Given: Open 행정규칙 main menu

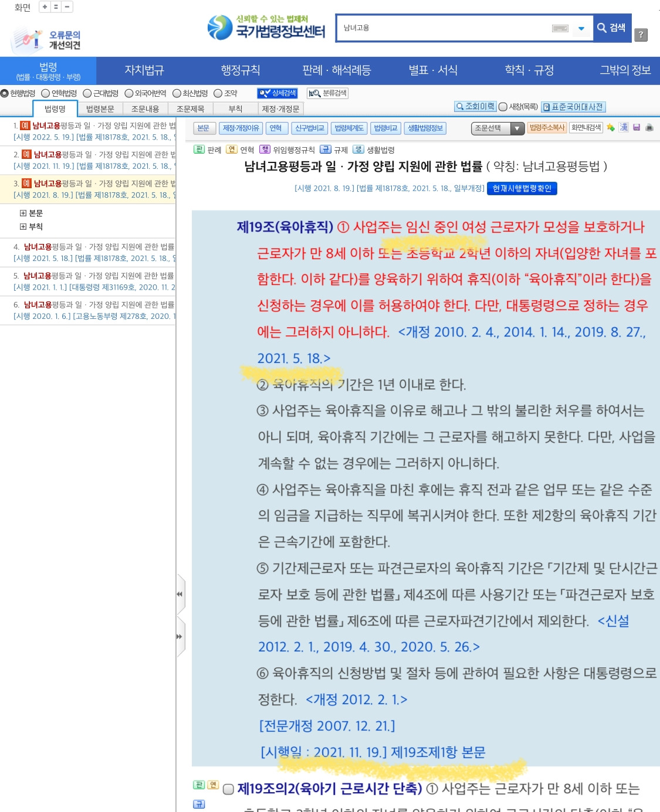Looking at the screenshot, I should pos(241,70).
